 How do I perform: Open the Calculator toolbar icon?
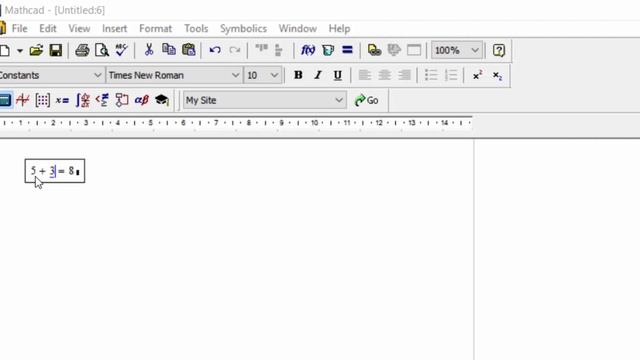point(5,100)
